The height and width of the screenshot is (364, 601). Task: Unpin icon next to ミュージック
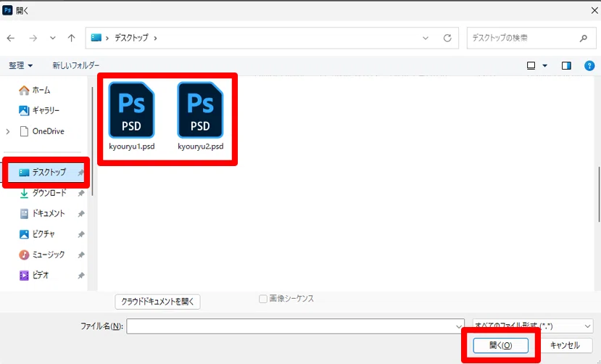[x=81, y=255]
